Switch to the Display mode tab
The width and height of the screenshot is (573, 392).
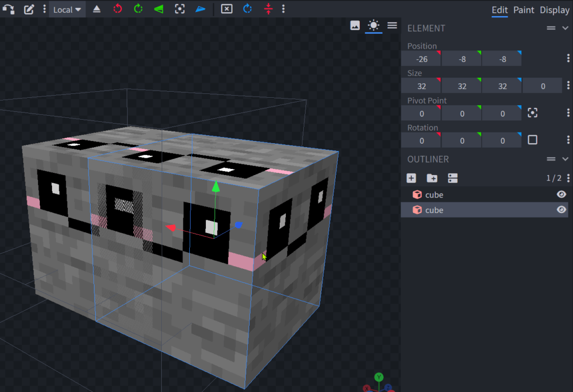[555, 10]
